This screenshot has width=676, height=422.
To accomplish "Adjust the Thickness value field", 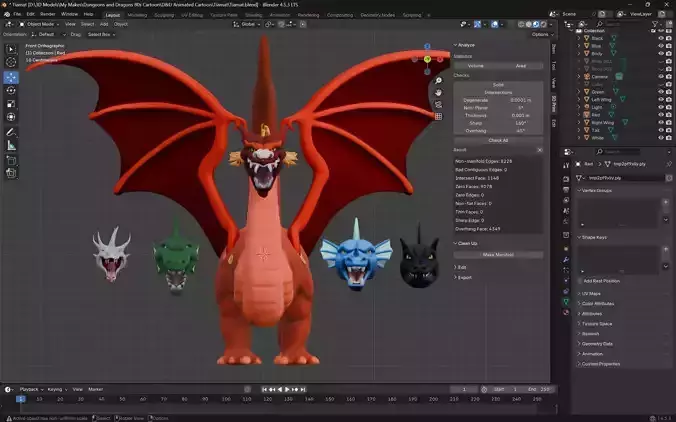I will [498, 116].
